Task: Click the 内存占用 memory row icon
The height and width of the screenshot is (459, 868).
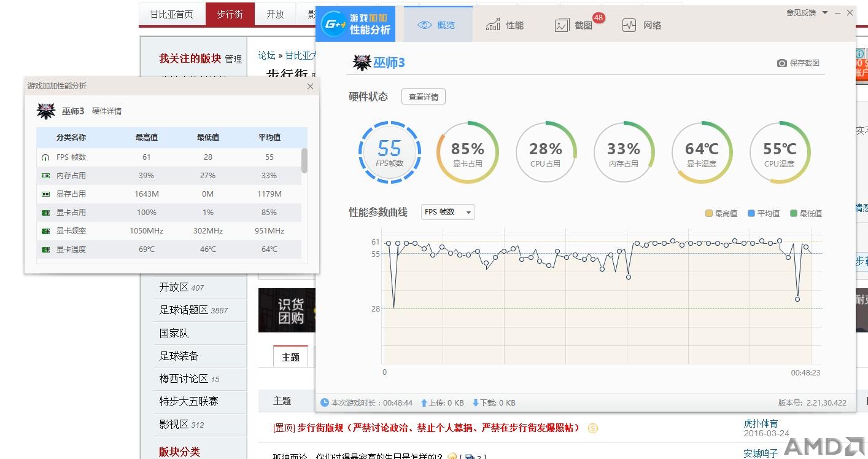Action: pyautogui.click(x=45, y=176)
